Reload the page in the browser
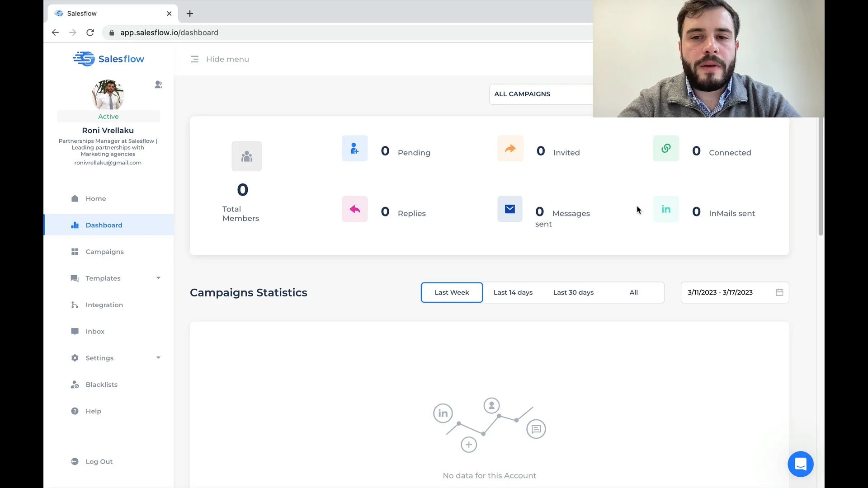Viewport: 868px width, 488px height. [90, 33]
